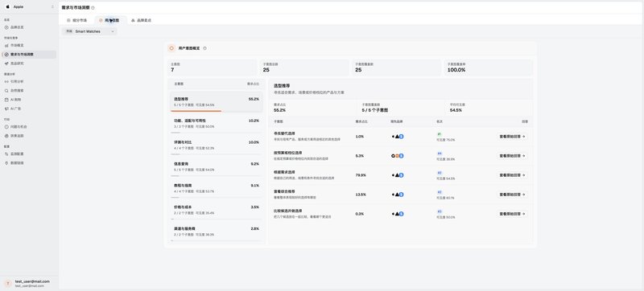Click the 效果追踪 sidebar icon
The image size is (644, 291).
pyautogui.click(x=6, y=136)
